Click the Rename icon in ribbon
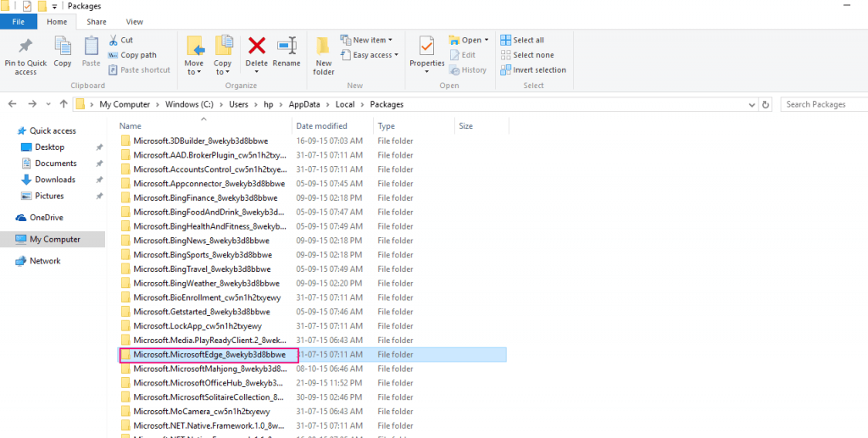Image resolution: width=868 pixels, height=438 pixels. click(x=287, y=46)
